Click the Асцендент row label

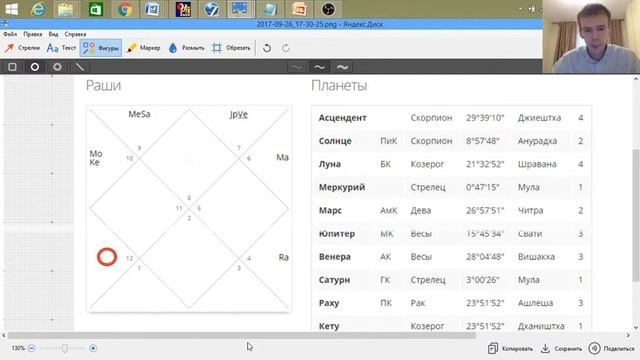[x=342, y=118]
